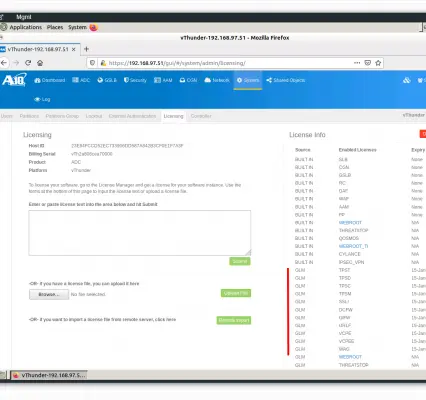This screenshot has width=426, height=400.
Task: Switch to the Controller sub-tab
Action: (x=201, y=116)
